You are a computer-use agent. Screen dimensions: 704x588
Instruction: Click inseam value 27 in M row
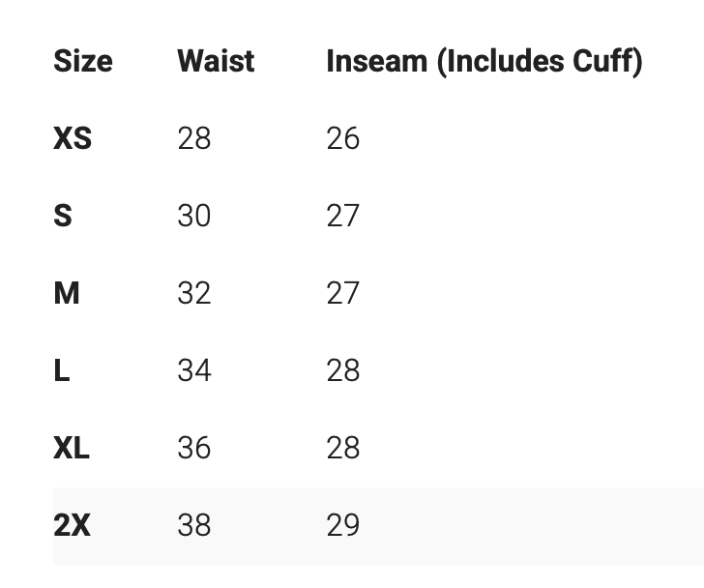coord(343,293)
